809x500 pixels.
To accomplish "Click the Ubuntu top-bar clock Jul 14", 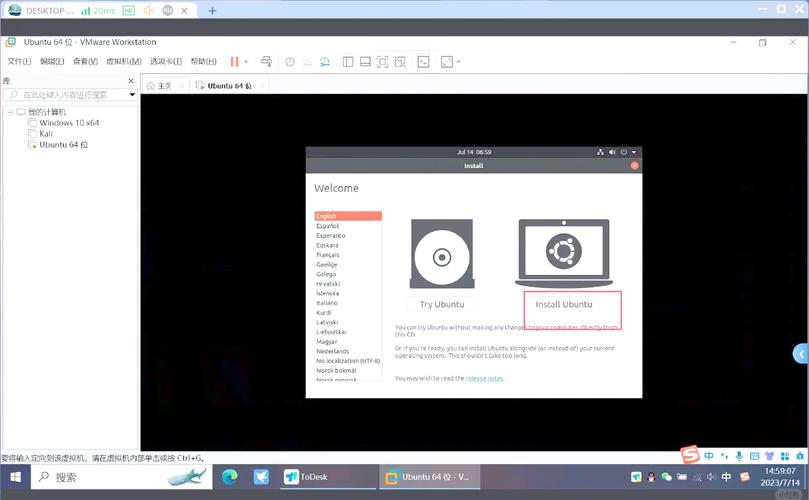I will [x=474, y=152].
